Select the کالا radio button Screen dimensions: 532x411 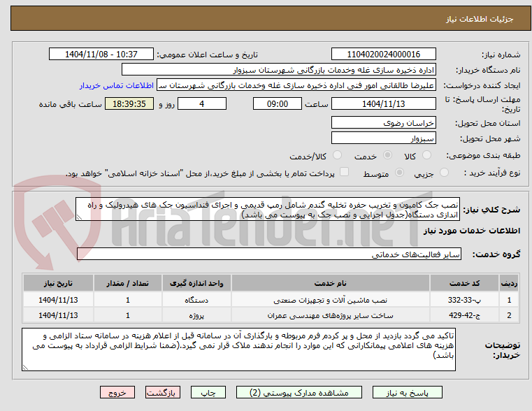(426, 155)
